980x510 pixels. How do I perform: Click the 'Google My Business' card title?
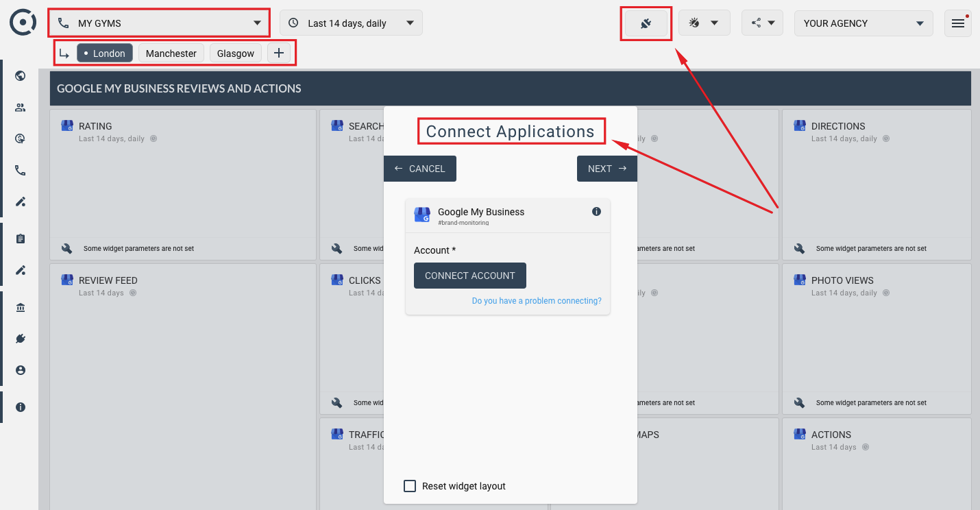[481, 212]
